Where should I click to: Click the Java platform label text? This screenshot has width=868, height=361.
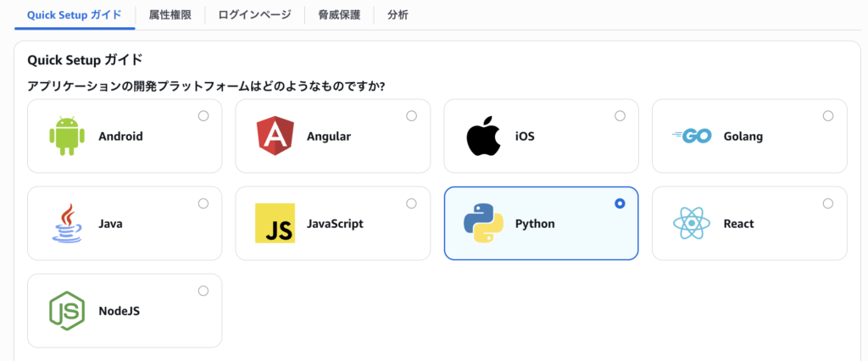tap(111, 224)
